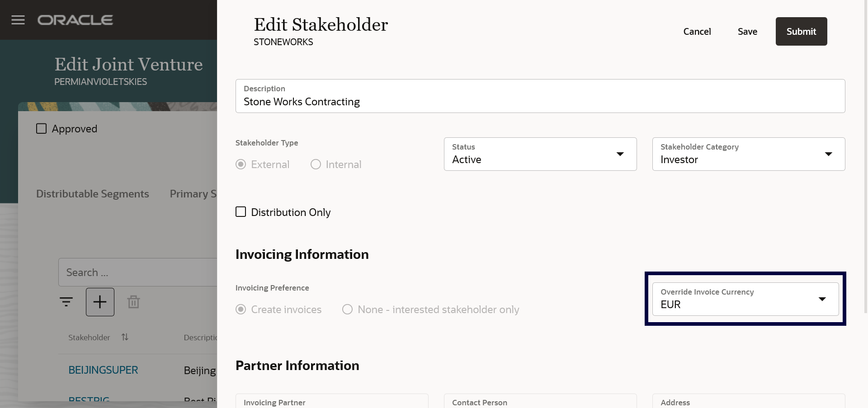
Task: Expand the Status dropdown
Action: pos(620,154)
